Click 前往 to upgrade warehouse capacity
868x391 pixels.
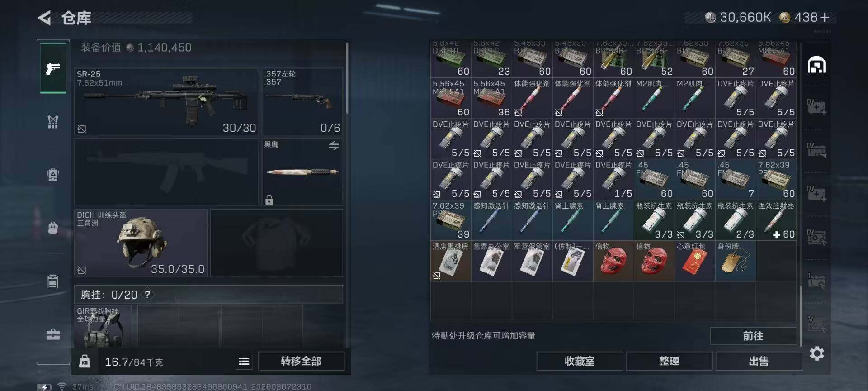coord(753,336)
